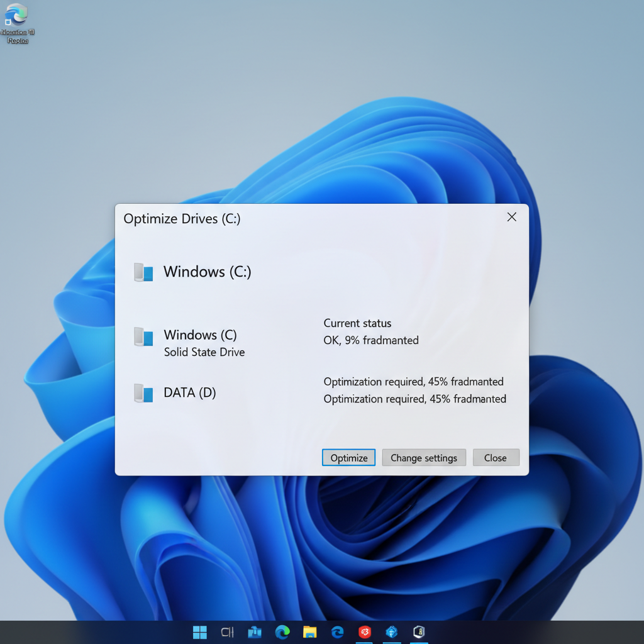Viewport: 644px width, 644px height.
Task: Open File Explorer from the taskbar
Action: coord(310,632)
